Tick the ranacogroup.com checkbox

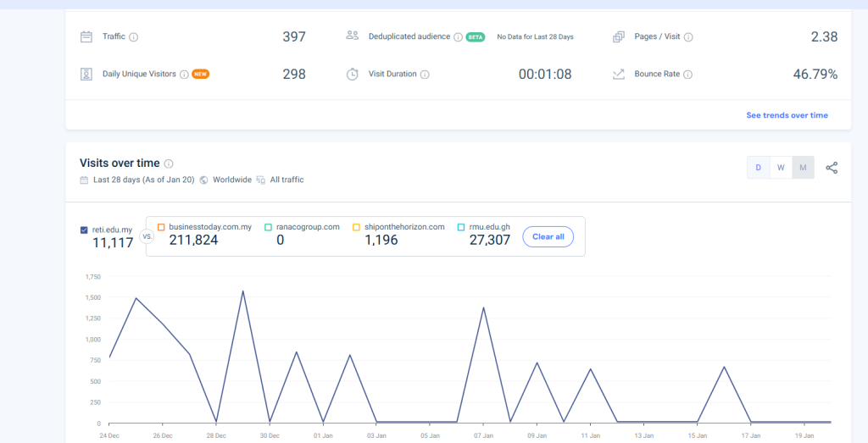tap(268, 227)
